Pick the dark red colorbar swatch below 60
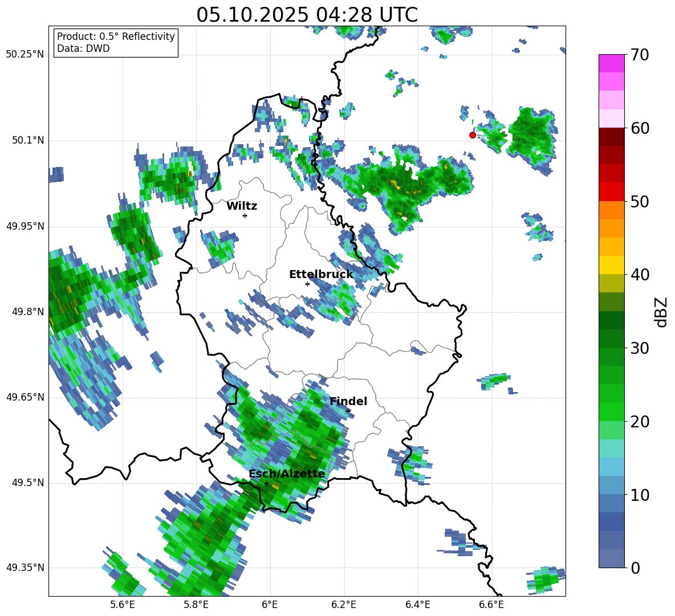The width and height of the screenshot is (675, 616). click(611, 137)
